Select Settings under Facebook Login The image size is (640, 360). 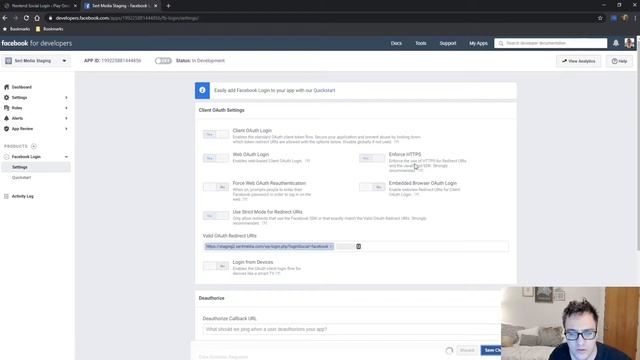point(36,167)
